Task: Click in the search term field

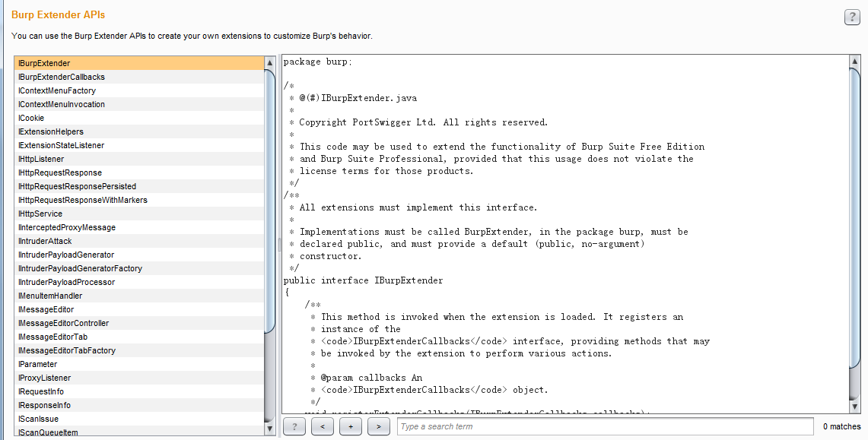Action: click(x=605, y=426)
